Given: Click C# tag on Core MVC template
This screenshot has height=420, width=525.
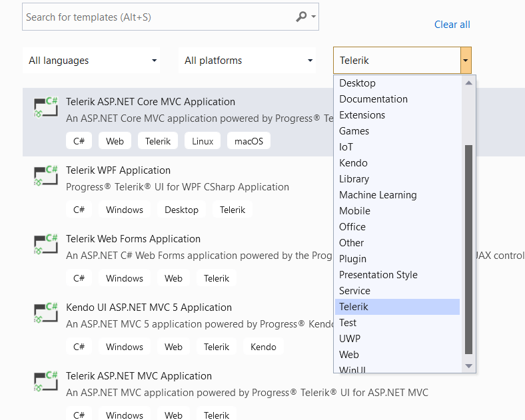Looking at the screenshot, I should (x=79, y=141).
